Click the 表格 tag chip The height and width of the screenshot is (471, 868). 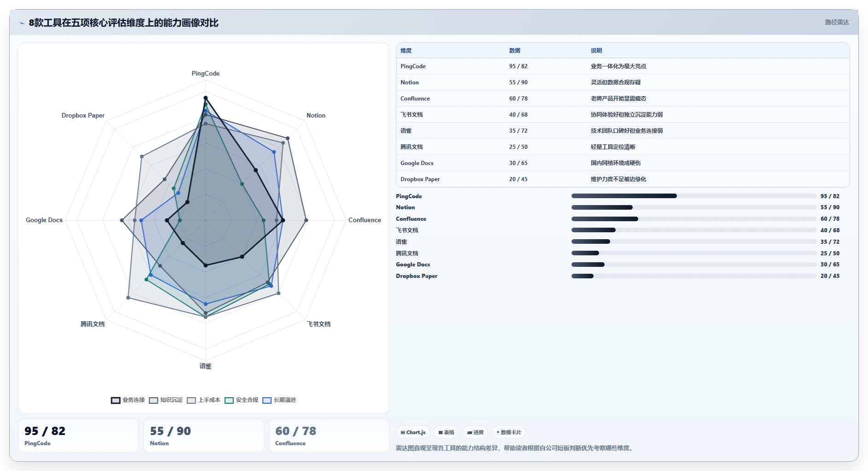tap(446, 432)
